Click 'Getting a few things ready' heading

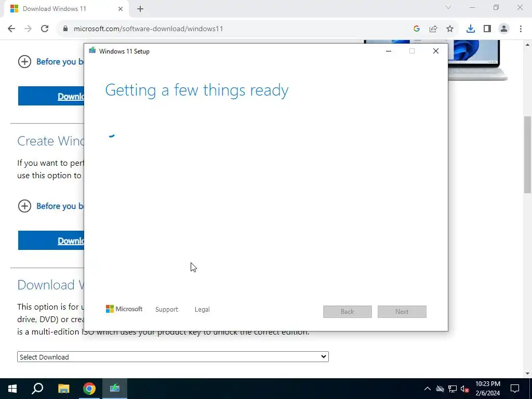point(197,90)
